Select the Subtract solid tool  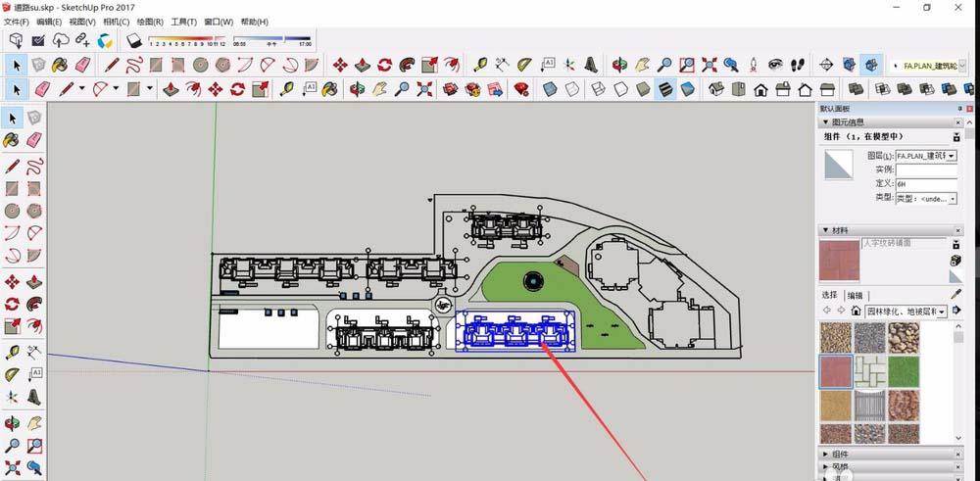[927, 89]
